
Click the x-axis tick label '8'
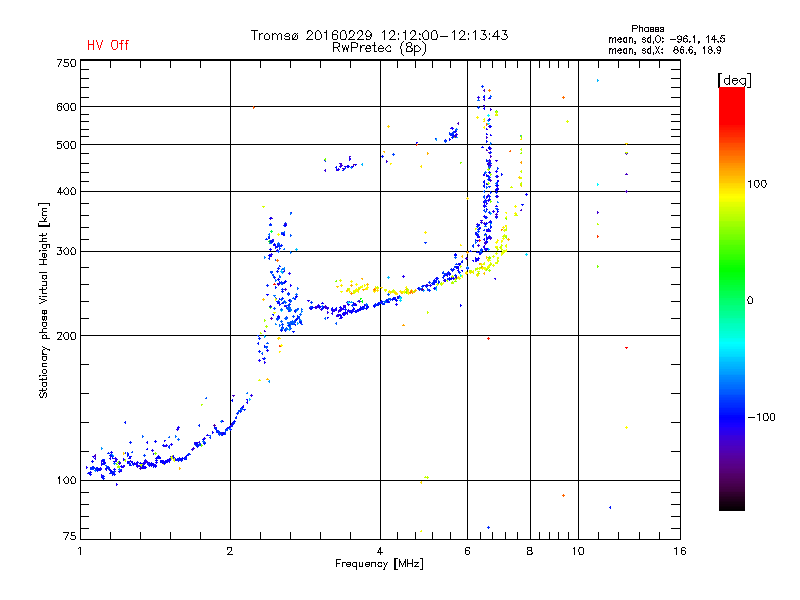click(x=530, y=551)
